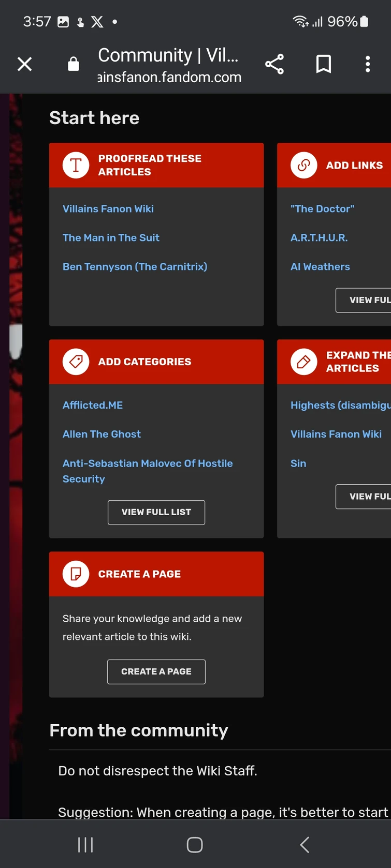Tap the page icon on the Create a Page card
Screen dimensions: 391x868
[76, 574]
